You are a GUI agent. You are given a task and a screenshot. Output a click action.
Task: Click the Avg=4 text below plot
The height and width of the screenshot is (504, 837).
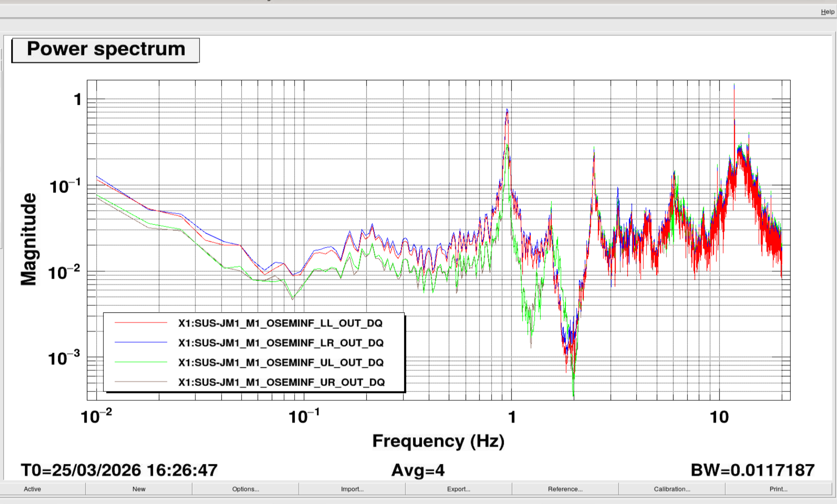[418, 470]
